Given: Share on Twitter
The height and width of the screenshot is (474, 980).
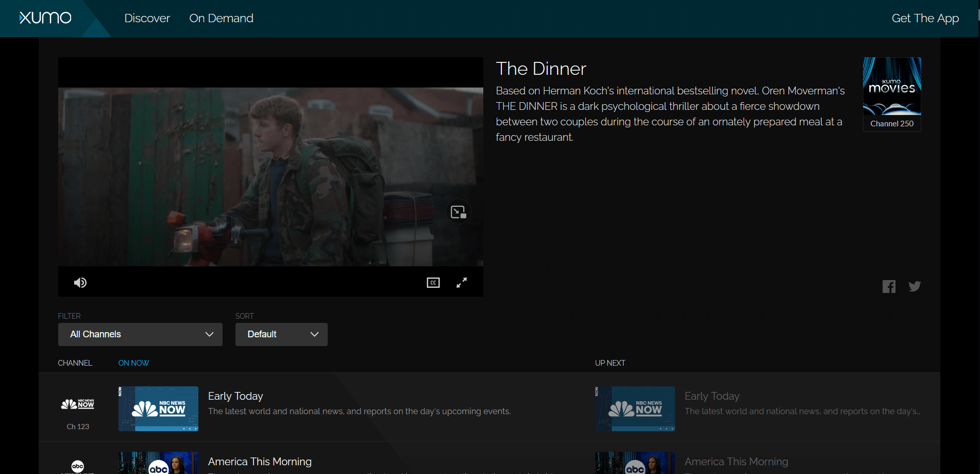Looking at the screenshot, I should click(x=915, y=286).
